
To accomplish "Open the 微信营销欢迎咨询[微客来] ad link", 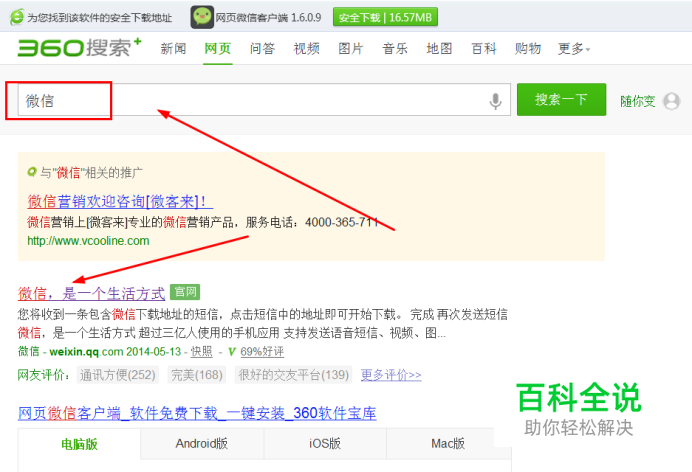I will 120,202.
